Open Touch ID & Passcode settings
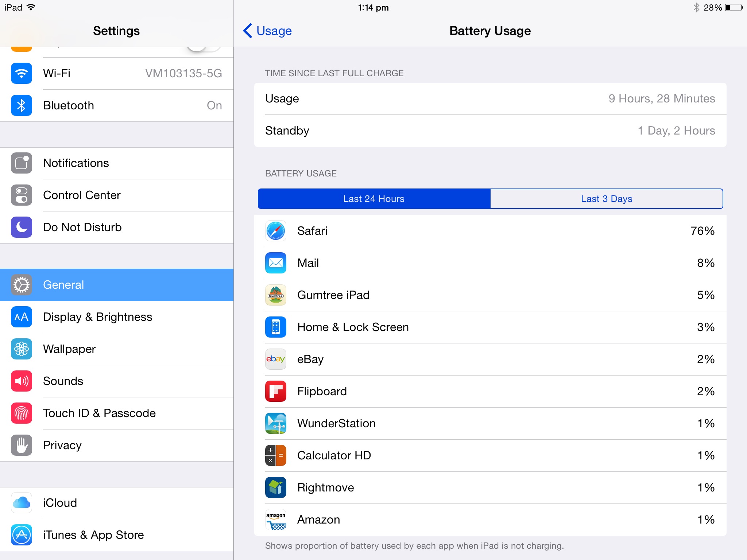 [x=117, y=413]
